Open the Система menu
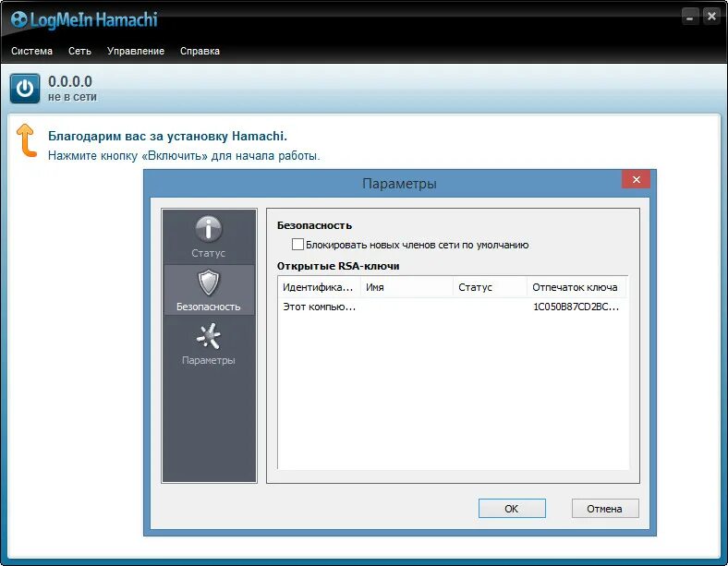The width and height of the screenshot is (728, 566). 31,51
